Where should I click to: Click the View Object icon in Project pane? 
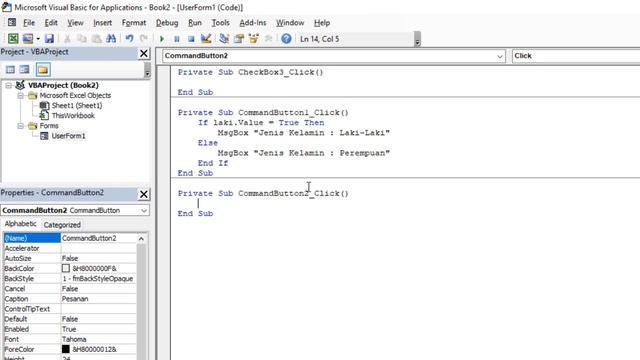tap(24, 69)
